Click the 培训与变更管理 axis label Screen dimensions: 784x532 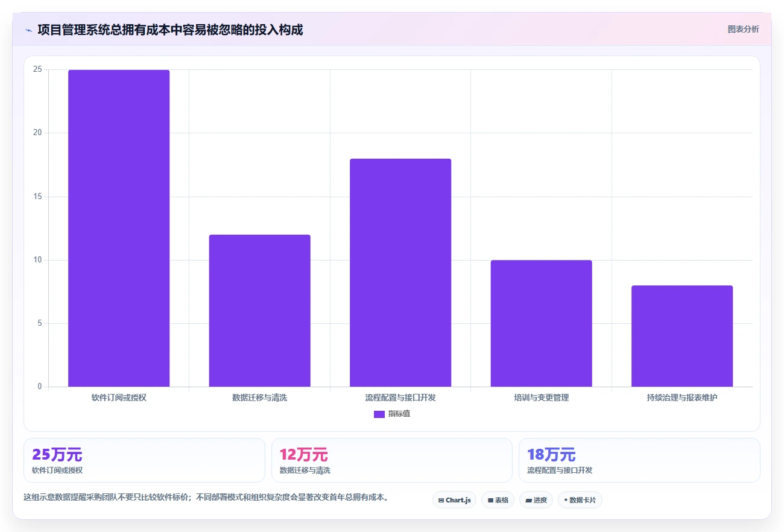(541, 398)
